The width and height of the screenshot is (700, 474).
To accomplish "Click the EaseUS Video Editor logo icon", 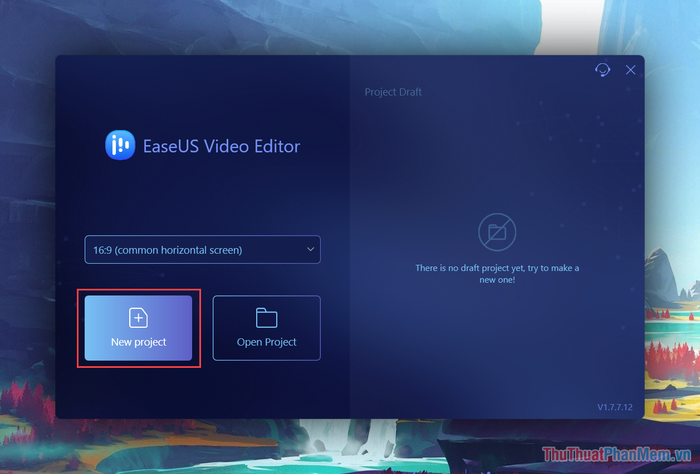I will [x=120, y=145].
